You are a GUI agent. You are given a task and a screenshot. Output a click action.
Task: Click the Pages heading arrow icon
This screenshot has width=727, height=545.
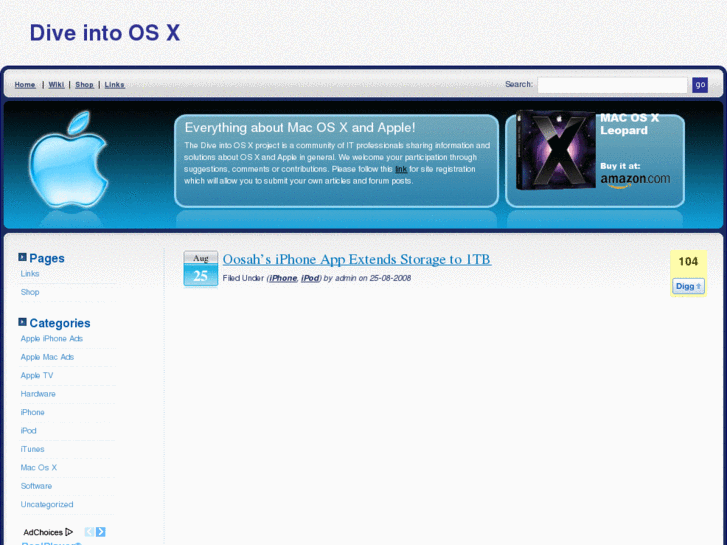(22, 257)
